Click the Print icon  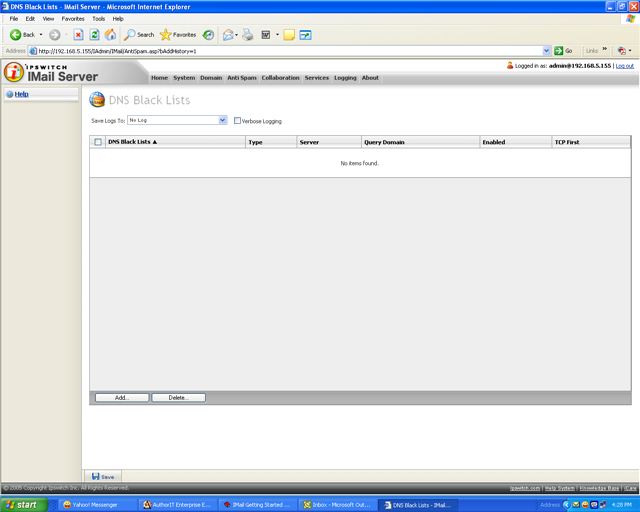(x=248, y=35)
